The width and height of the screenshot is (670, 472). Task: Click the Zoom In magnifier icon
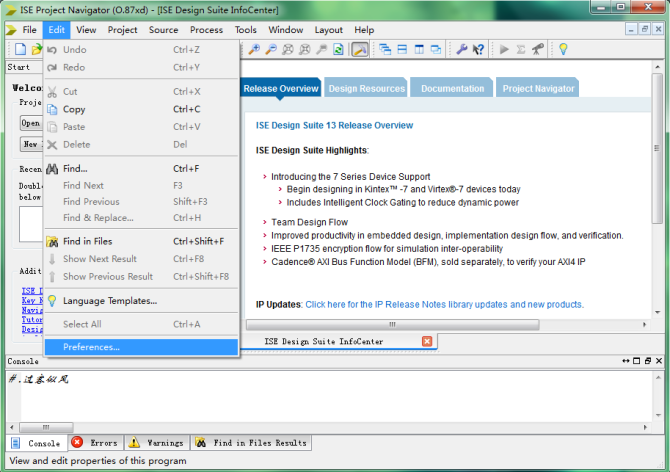click(x=254, y=49)
